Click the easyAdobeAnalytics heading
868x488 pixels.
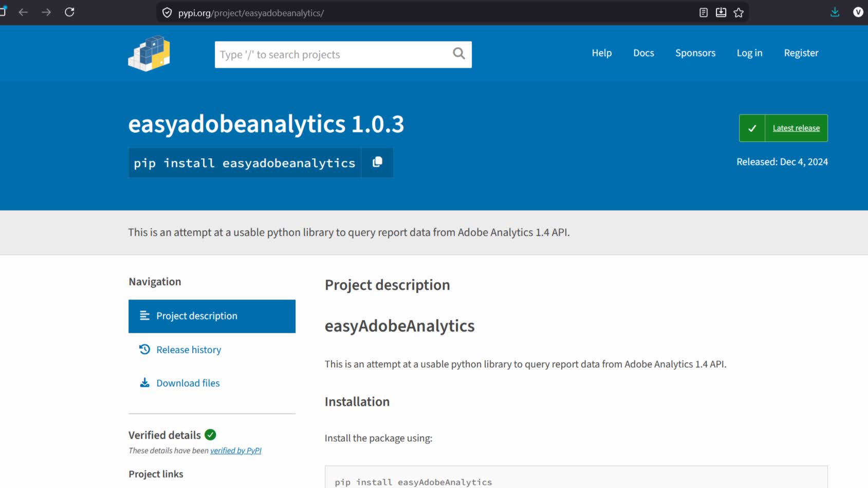(400, 326)
